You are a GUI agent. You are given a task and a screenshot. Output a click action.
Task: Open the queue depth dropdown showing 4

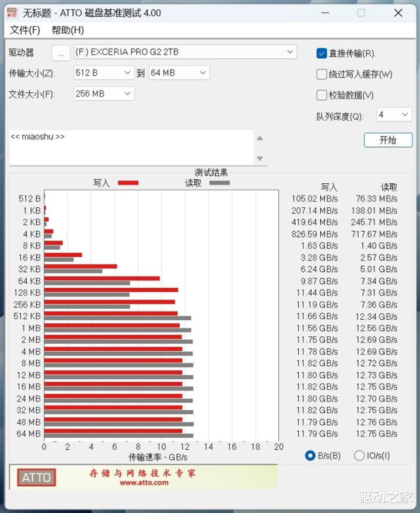click(x=394, y=114)
